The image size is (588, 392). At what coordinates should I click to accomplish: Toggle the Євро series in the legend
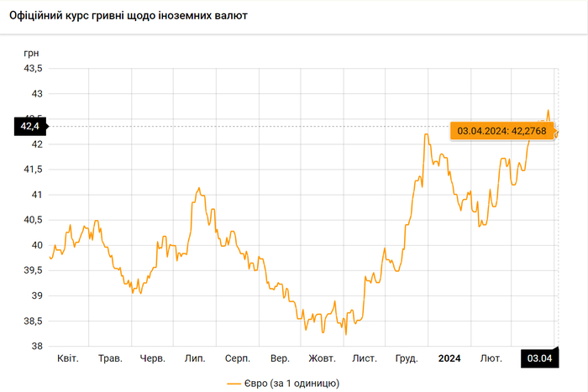[291, 383]
